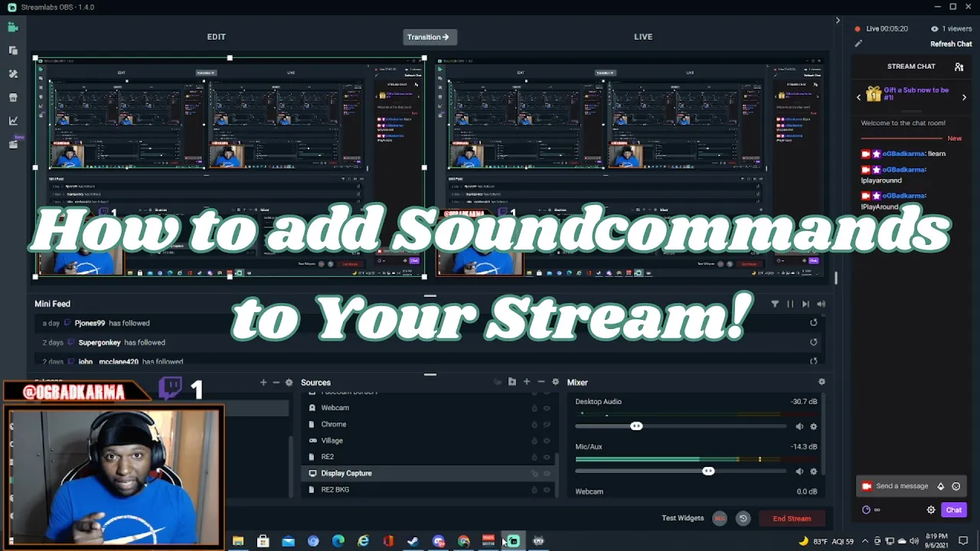Viewport: 980px width, 551px height.
Task: Open Mini Feed filter icon
Action: point(775,304)
